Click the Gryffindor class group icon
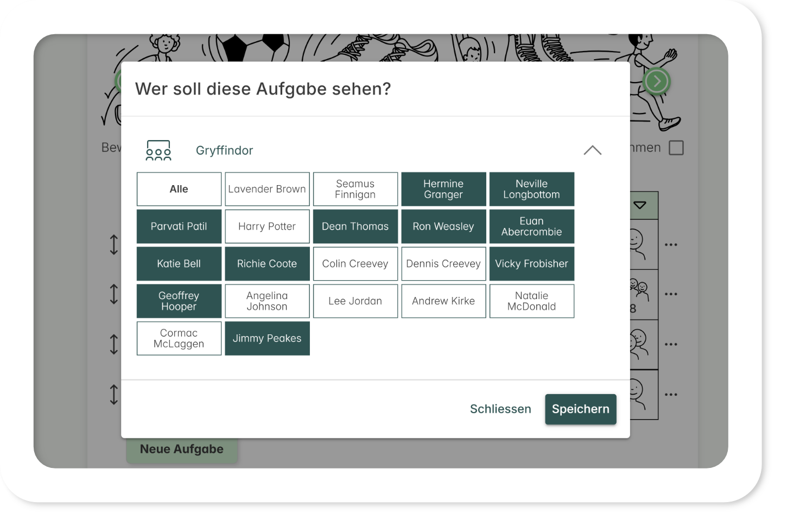The height and width of the screenshot is (532, 787). 158,150
